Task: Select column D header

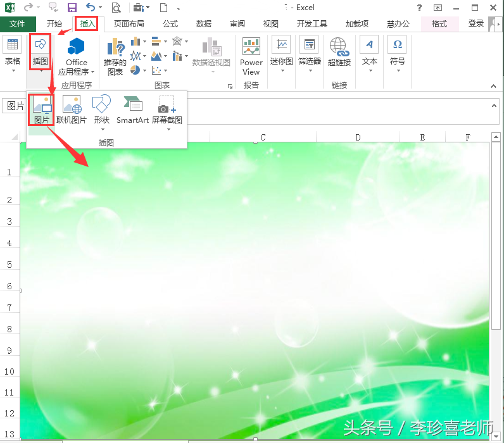Action: (x=358, y=137)
